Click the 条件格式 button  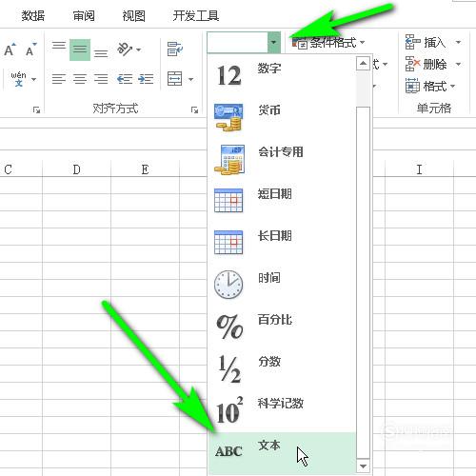pos(328,43)
